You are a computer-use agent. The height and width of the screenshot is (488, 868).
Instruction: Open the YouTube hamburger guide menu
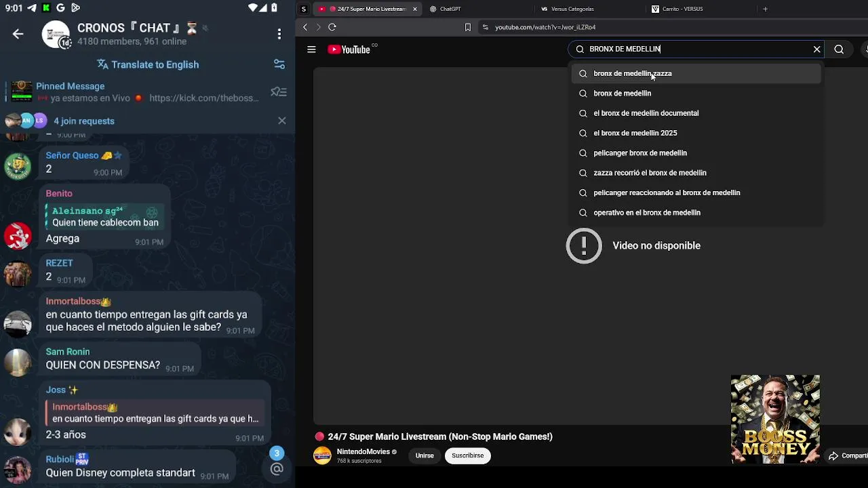[311, 49]
